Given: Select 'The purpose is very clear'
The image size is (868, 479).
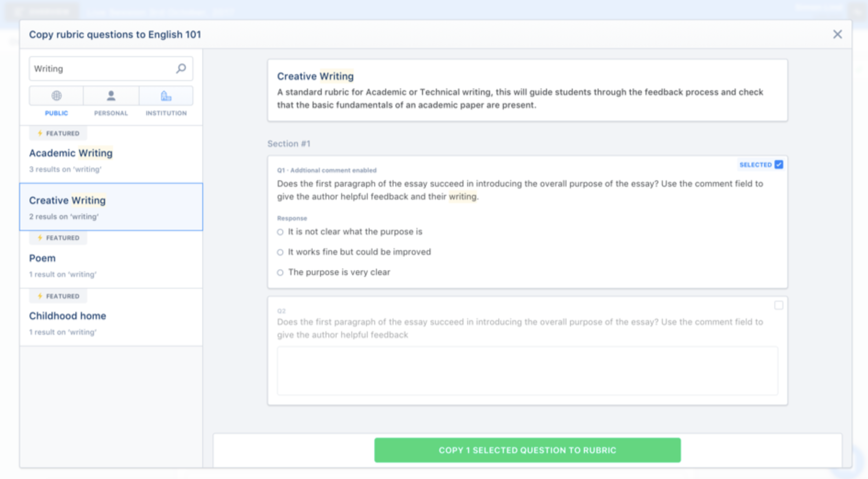Looking at the screenshot, I should pyautogui.click(x=280, y=272).
